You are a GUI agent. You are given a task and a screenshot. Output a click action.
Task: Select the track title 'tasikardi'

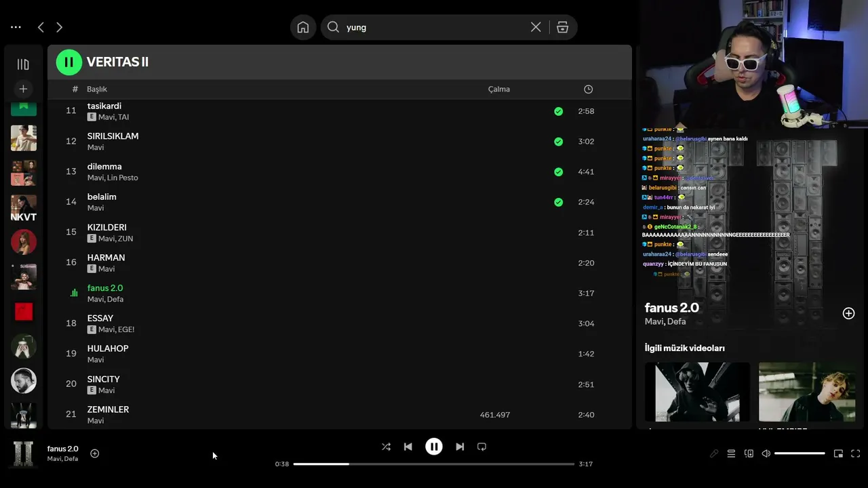coord(104,106)
